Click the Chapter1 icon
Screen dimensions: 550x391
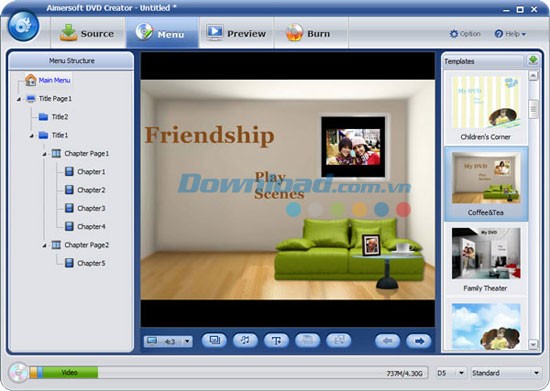click(69, 171)
